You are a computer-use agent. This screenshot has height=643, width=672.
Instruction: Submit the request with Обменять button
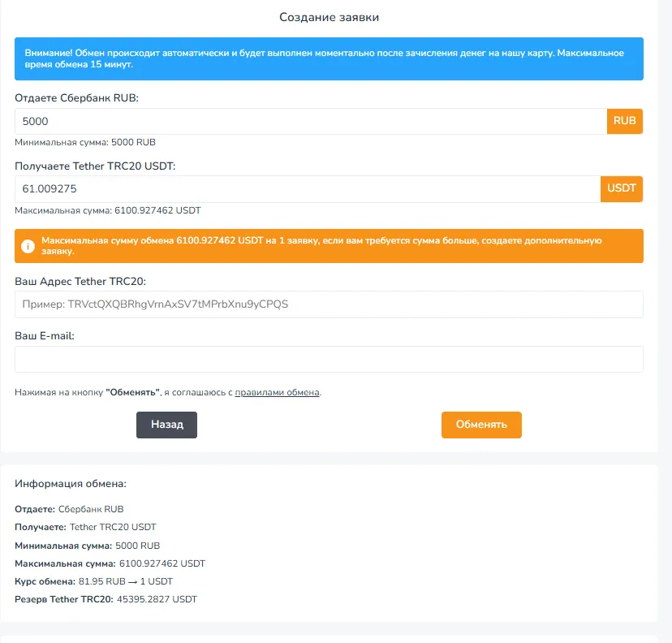(481, 425)
